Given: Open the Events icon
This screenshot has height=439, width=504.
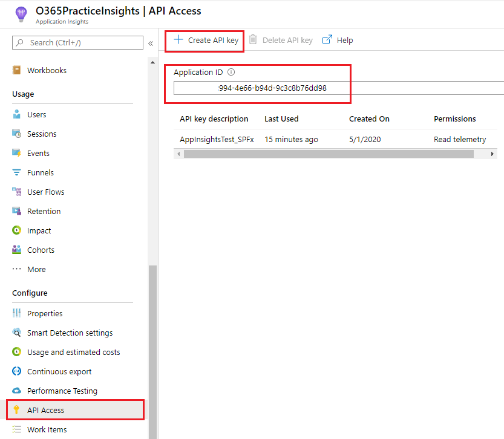Looking at the screenshot, I should (x=17, y=153).
